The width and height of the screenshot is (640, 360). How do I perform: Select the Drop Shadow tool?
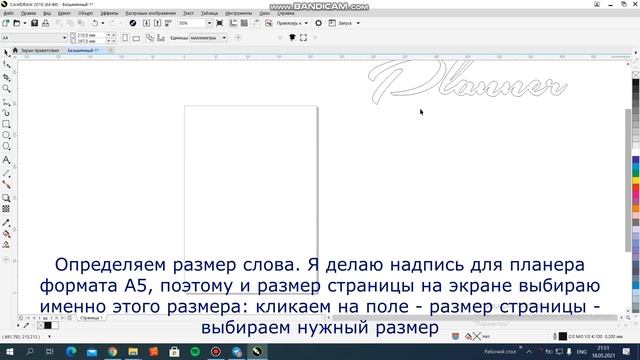point(6,198)
